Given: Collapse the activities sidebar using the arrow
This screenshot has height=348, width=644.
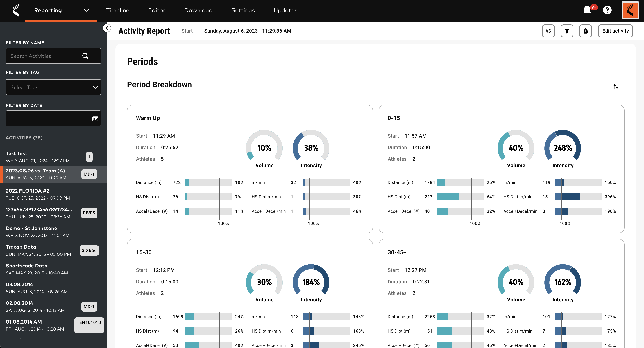Looking at the screenshot, I should tap(107, 28).
